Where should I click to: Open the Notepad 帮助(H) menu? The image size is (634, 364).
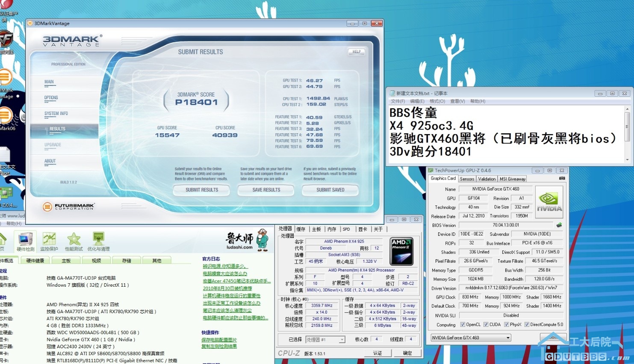tap(478, 101)
